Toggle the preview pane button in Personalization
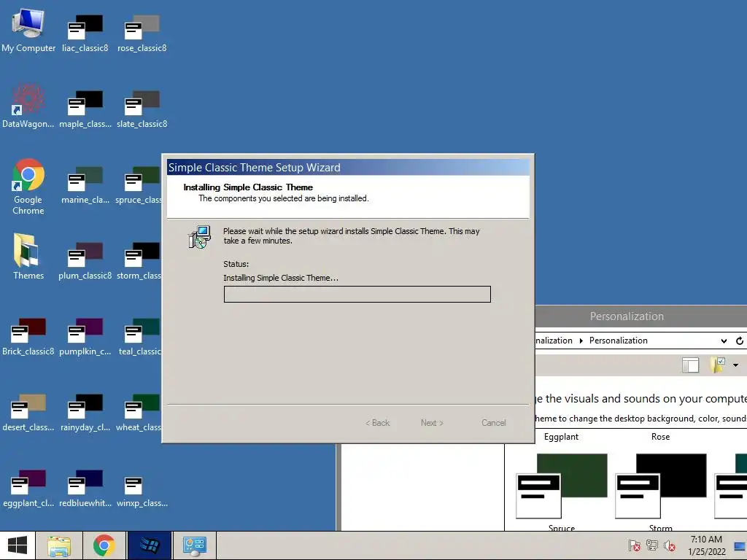The image size is (747, 560). coord(690,365)
